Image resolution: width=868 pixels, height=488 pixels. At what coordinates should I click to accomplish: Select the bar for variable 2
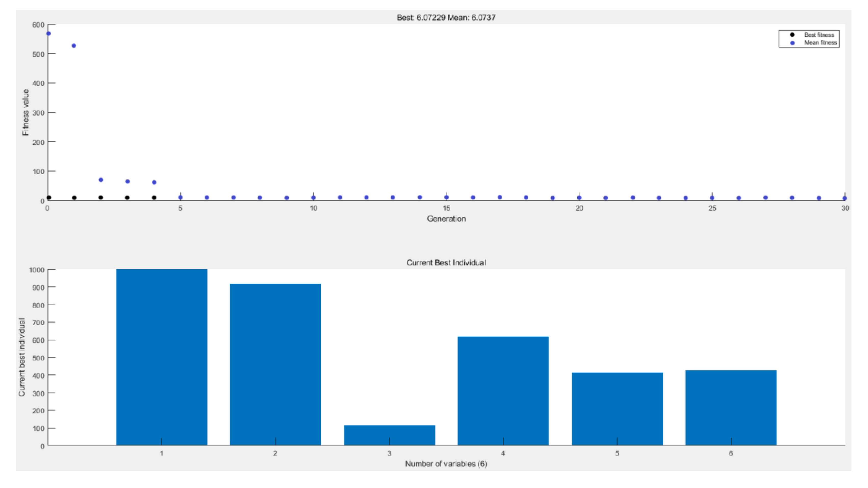click(275, 364)
